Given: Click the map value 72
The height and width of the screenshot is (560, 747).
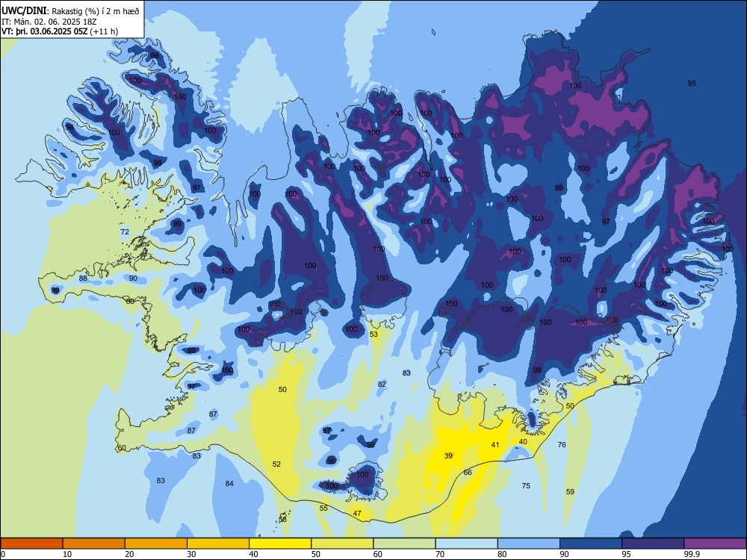Looking at the screenshot, I should [125, 232].
